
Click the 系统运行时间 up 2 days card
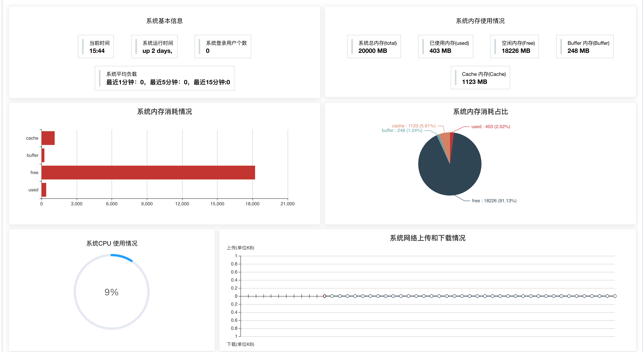coord(154,47)
